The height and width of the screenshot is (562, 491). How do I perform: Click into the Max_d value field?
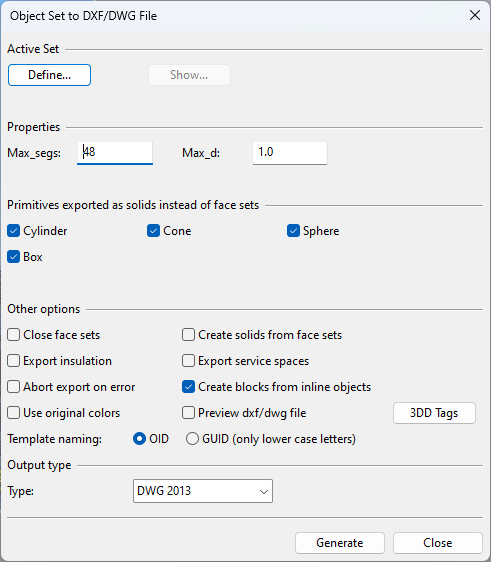[290, 153]
